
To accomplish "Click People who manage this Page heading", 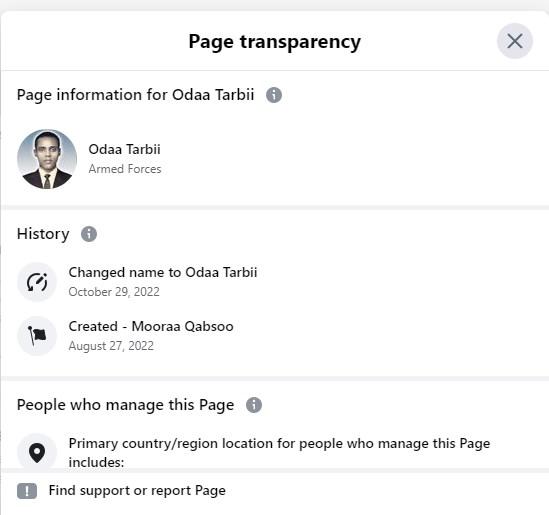I will click(x=125, y=405).
